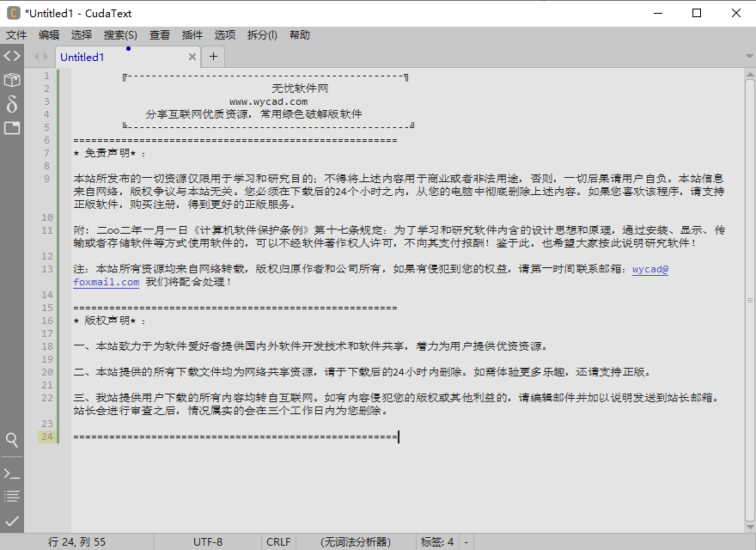Open the Project Manager sidebar panel

pyautogui.click(x=11, y=78)
